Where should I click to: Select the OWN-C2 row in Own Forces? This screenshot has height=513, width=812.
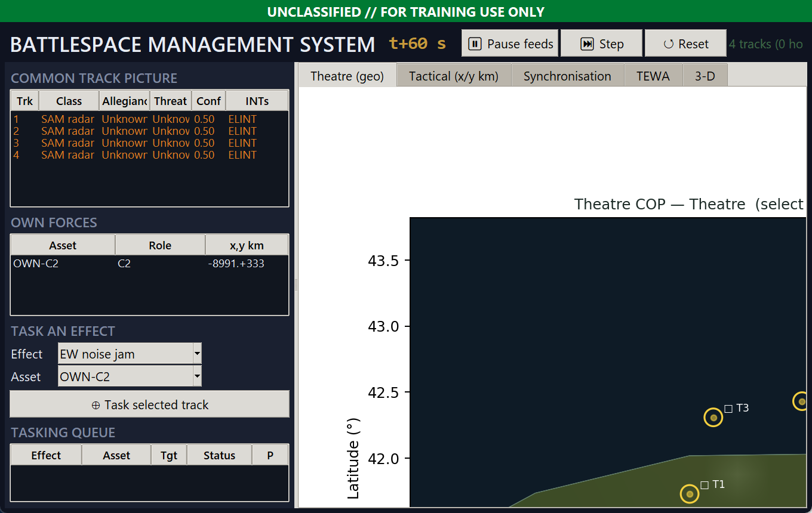click(x=150, y=263)
